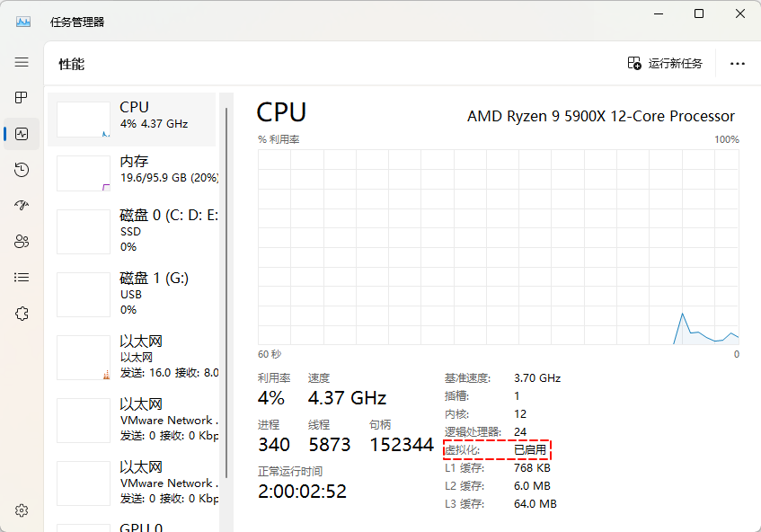761x532 pixels.
Task: View the Startup apps page
Action: 22,205
